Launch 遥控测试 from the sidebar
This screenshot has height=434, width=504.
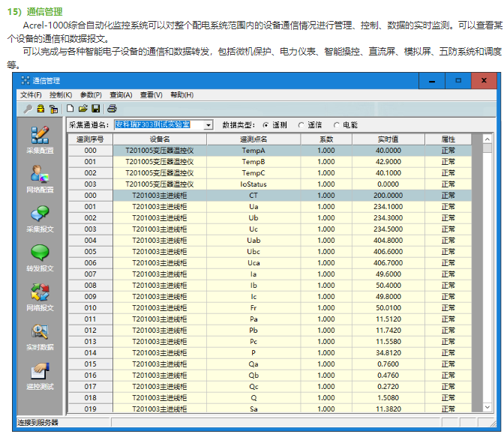[x=40, y=376]
